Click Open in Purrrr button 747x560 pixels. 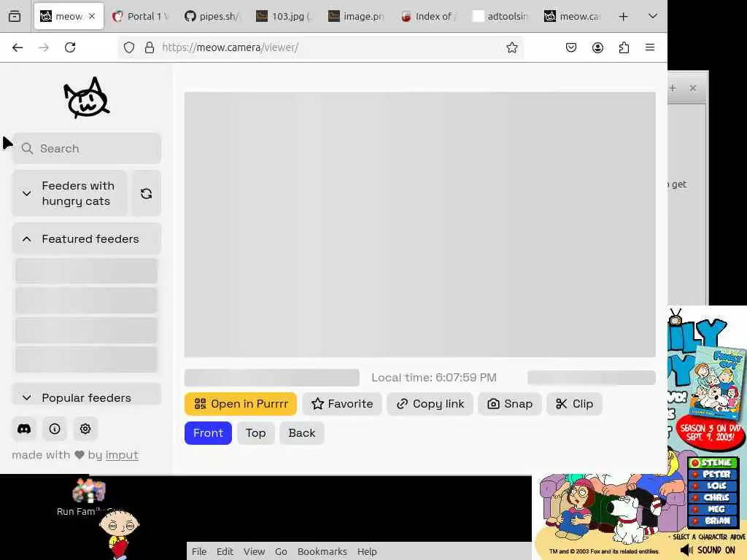point(241,404)
